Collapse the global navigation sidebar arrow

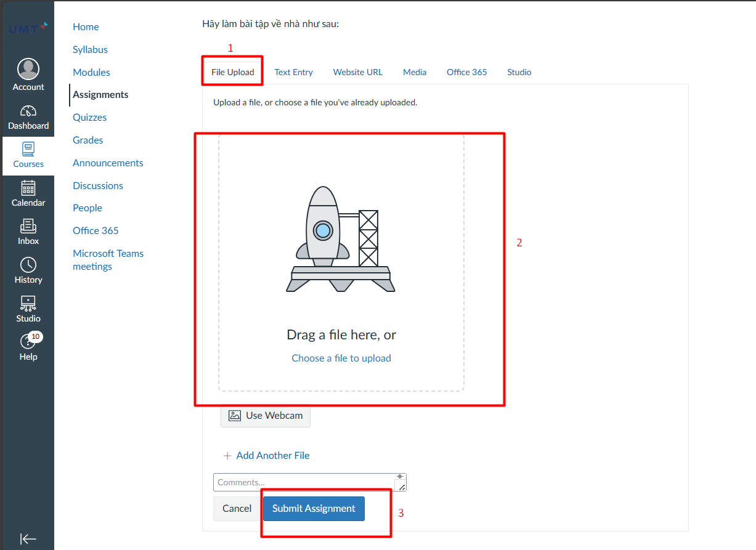[x=28, y=539]
